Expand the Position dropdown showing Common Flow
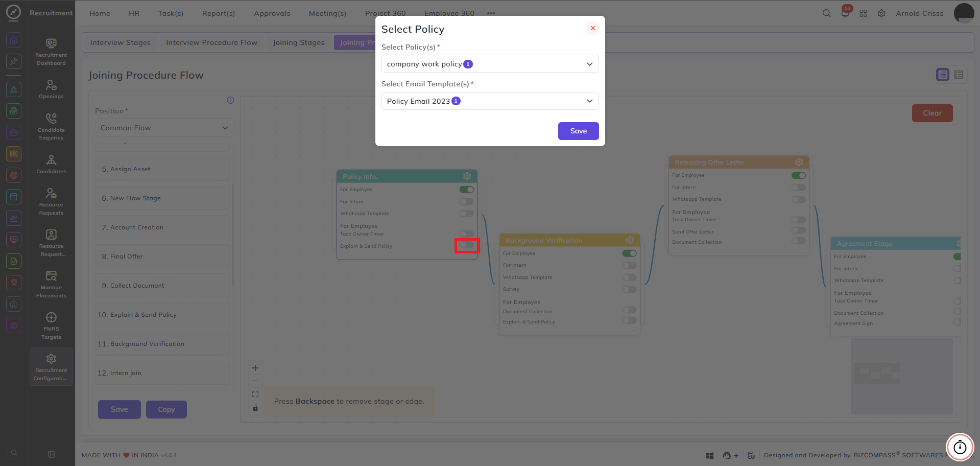Viewport: 980px width, 466px height. [x=164, y=128]
